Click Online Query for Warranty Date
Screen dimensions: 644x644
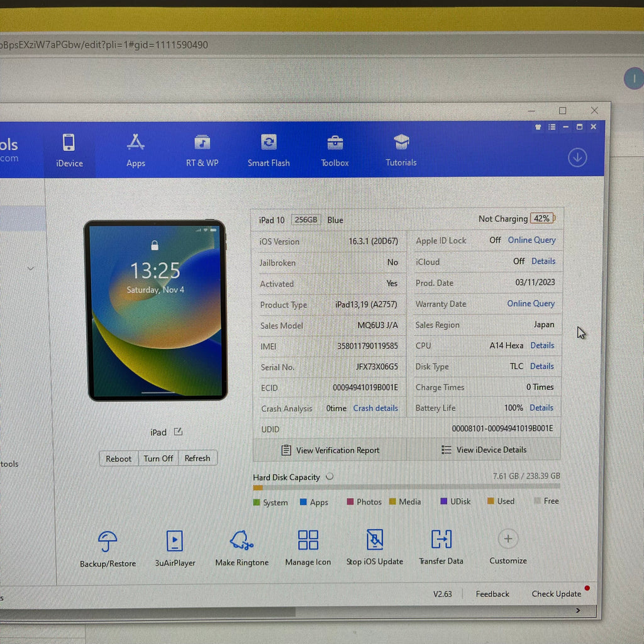point(531,303)
